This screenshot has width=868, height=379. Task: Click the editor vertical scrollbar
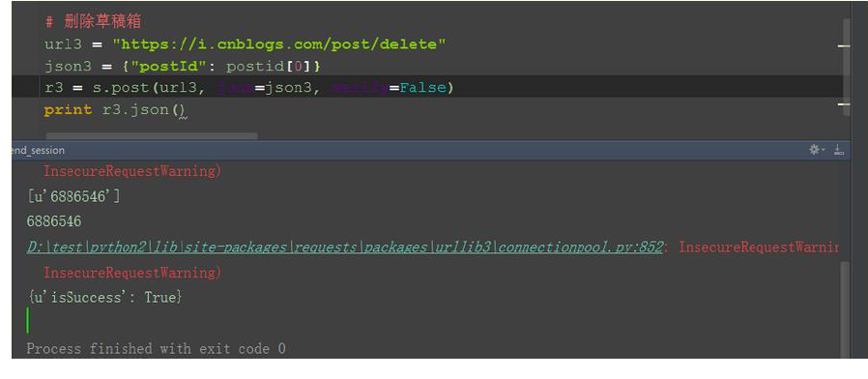pyautogui.click(x=847, y=67)
